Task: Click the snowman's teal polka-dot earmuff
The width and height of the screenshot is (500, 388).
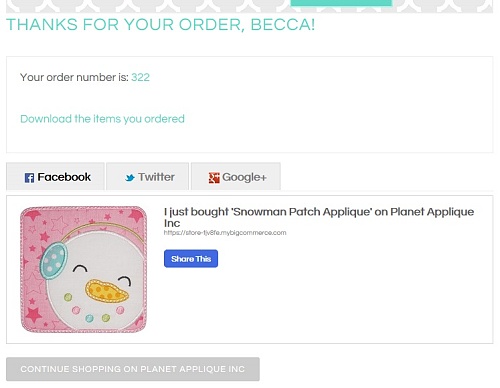Action: [53, 258]
